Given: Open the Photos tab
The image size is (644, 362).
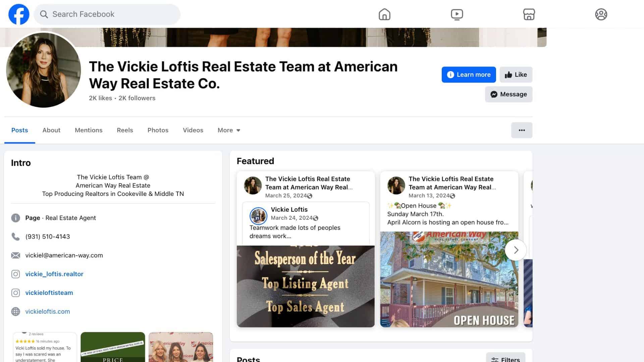Looking at the screenshot, I should [158, 130].
